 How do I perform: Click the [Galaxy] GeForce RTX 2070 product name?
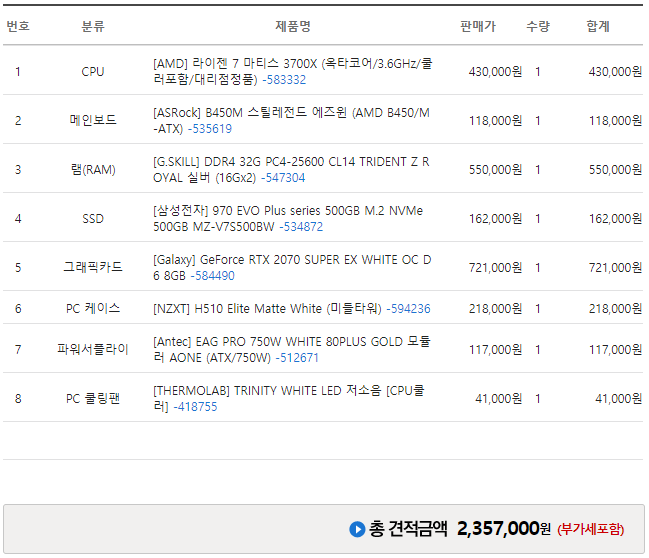pos(292,267)
